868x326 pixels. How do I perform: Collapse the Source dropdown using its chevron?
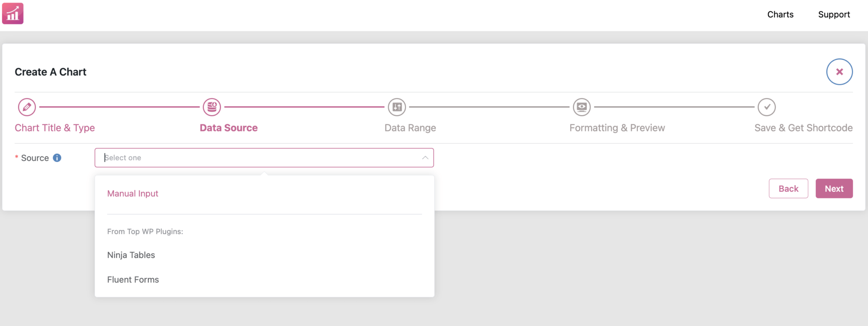tap(425, 157)
